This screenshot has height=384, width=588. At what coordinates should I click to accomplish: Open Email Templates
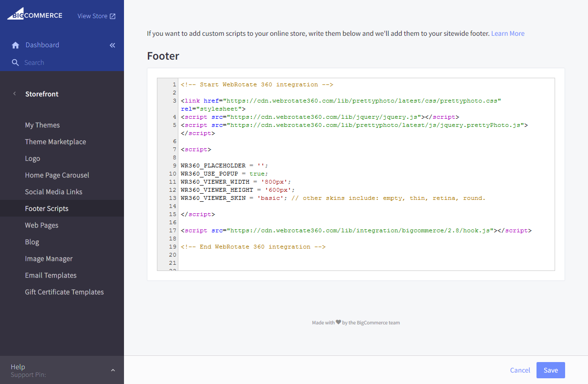click(x=51, y=275)
